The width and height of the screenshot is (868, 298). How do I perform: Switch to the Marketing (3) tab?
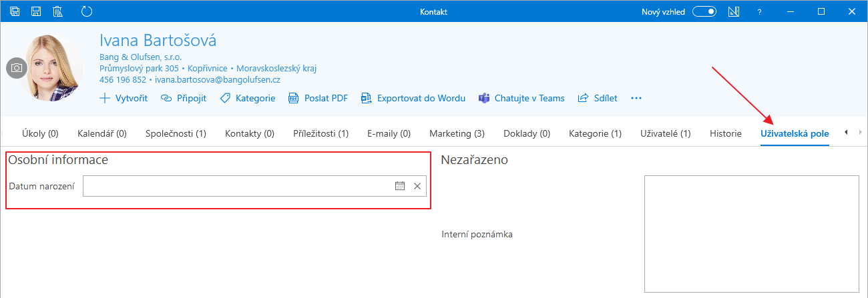pos(457,133)
